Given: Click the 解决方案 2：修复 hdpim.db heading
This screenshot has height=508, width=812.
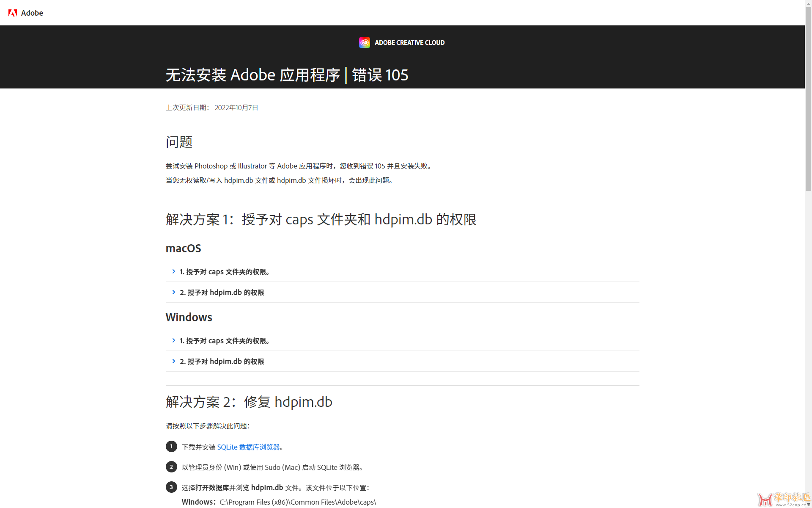Looking at the screenshot, I should click(x=249, y=402).
